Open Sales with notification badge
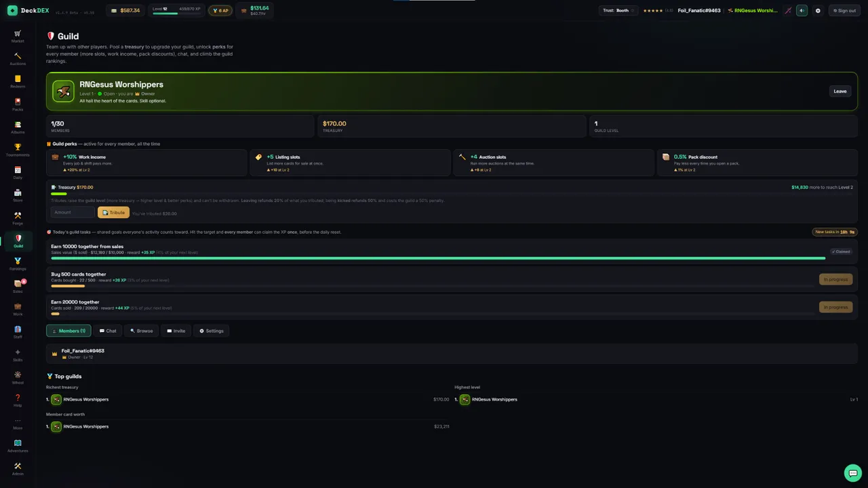Viewport: 868px width, 488px height. coord(18,287)
